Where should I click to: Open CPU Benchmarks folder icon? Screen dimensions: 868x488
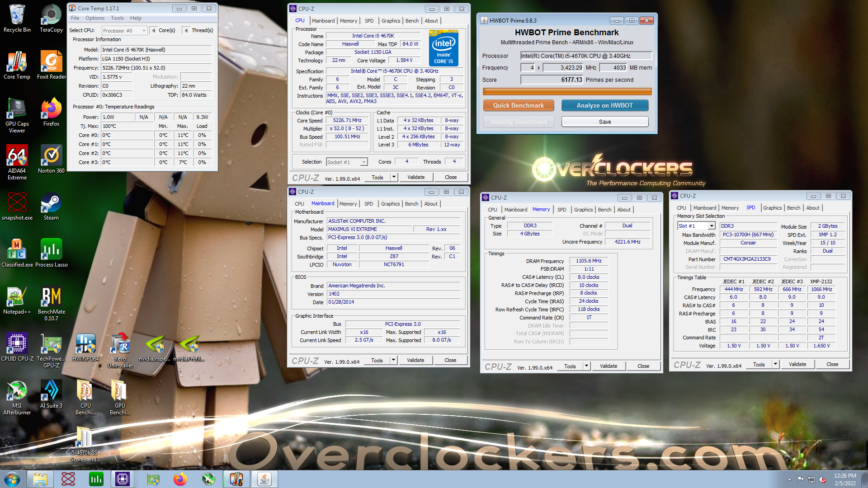tap(85, 397)
